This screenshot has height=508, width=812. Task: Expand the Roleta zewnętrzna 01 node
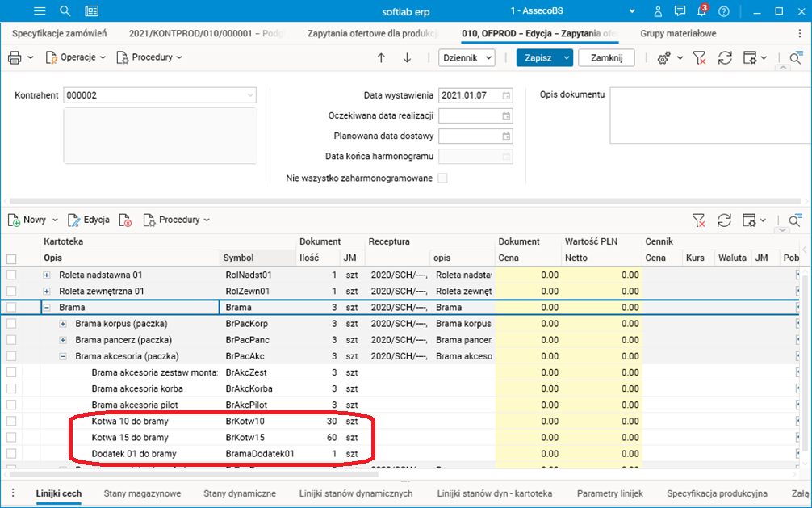47,292
